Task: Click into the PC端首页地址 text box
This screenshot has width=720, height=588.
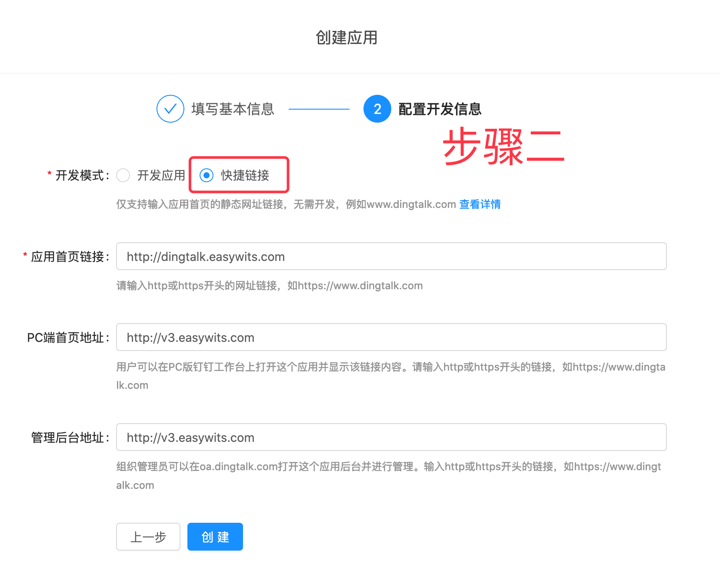Action: pos(391,337)
